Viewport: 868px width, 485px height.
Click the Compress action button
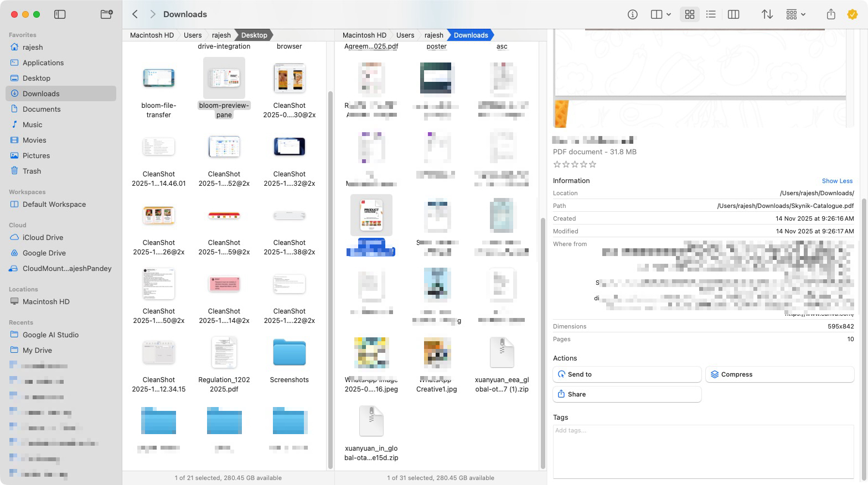point(779,374)
